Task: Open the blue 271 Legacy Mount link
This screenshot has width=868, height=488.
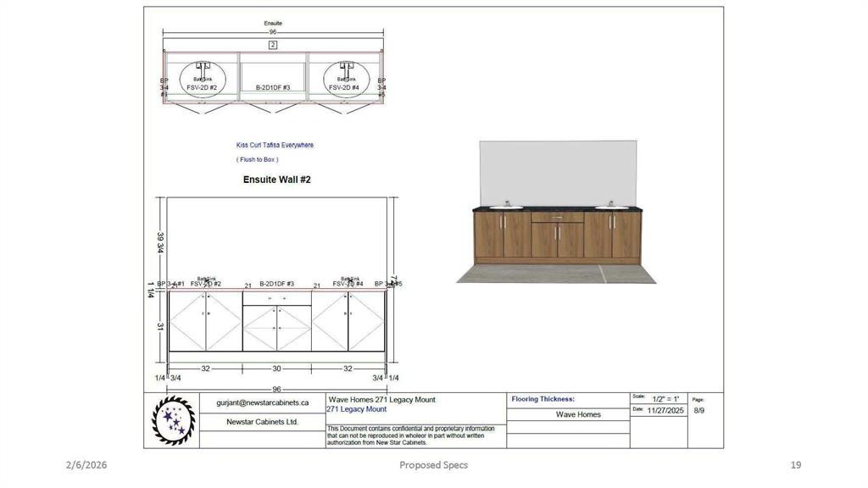Action: pos(357,409)
